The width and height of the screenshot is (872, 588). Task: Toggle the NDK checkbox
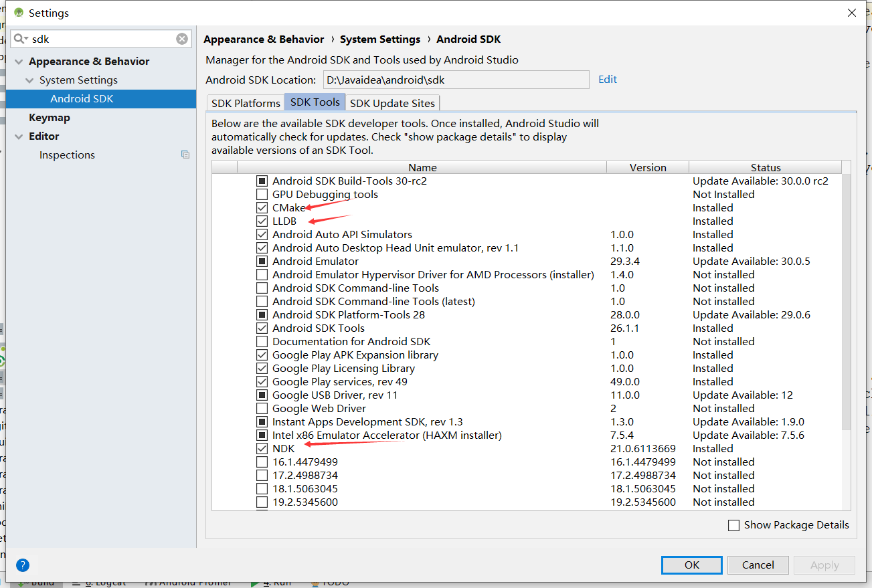262,448
